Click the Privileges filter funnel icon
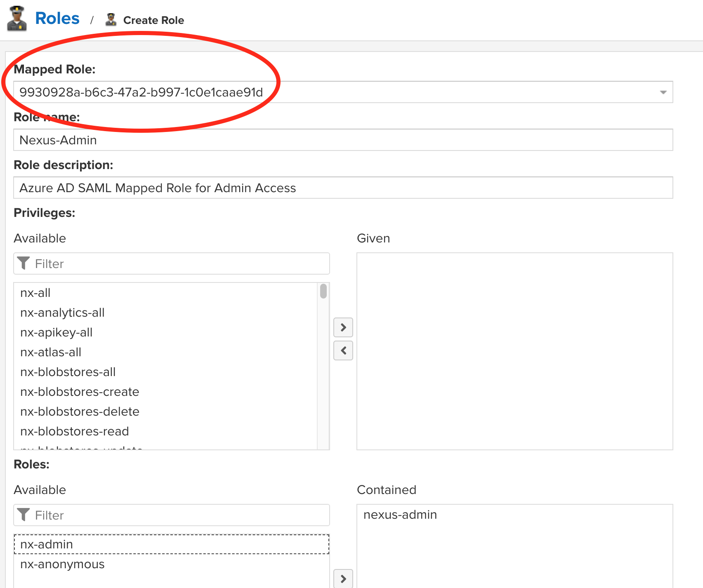The width and height of the screenshot is (703, 588). tap(24, 263)
